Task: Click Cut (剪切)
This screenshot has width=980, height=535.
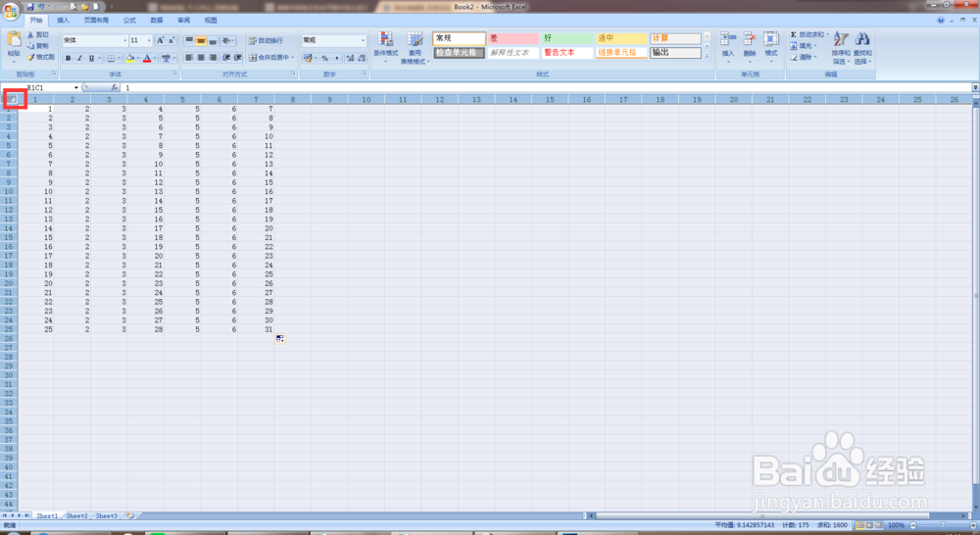Action: 38,35
